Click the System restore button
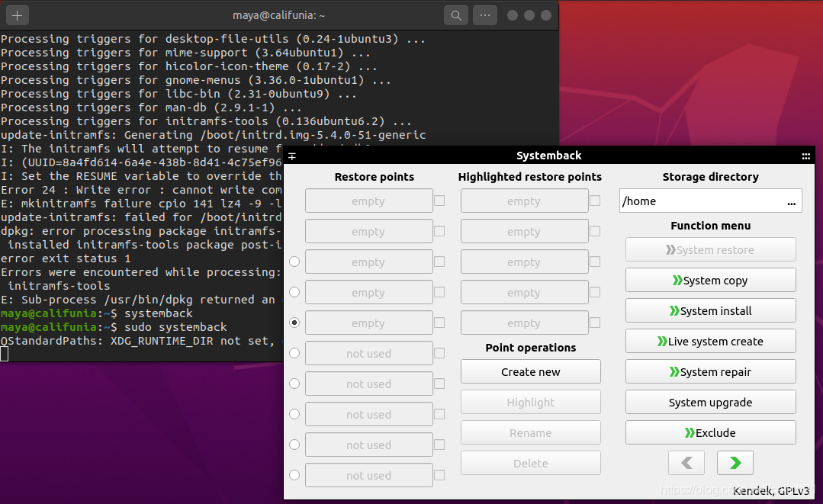The width and height of the screenshot is (823, 504). coord(711,249)
